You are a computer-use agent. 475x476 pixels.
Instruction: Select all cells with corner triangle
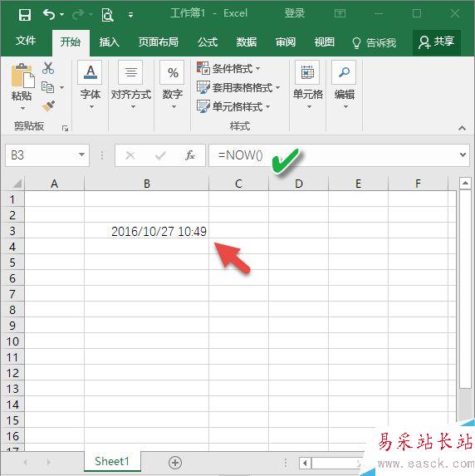[17, 184]
